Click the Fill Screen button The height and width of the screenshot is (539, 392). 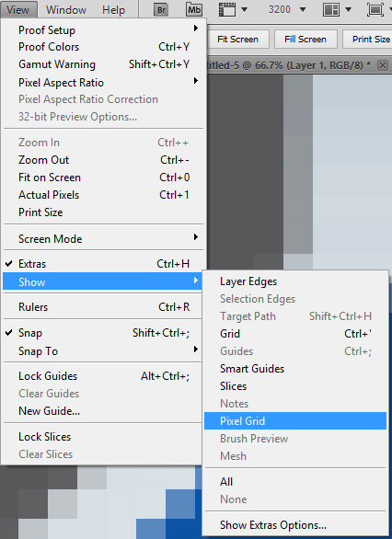[306, 40]
